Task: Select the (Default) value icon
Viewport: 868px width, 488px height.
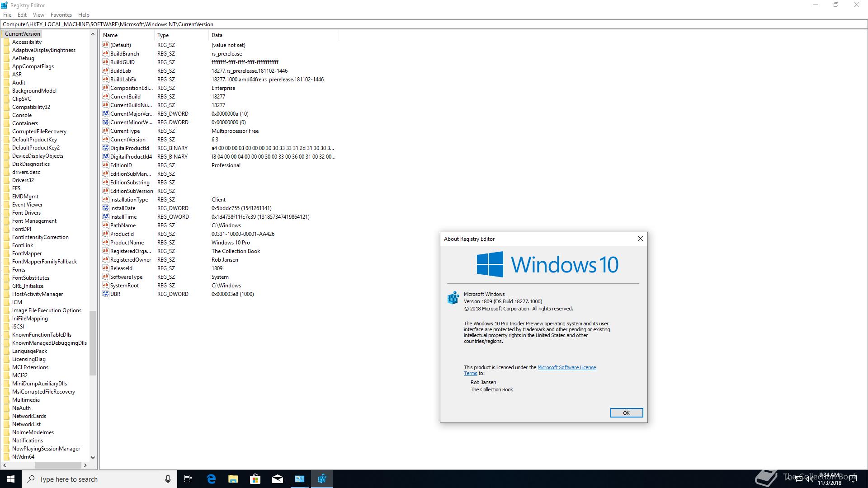Action: tap(106, 45)
